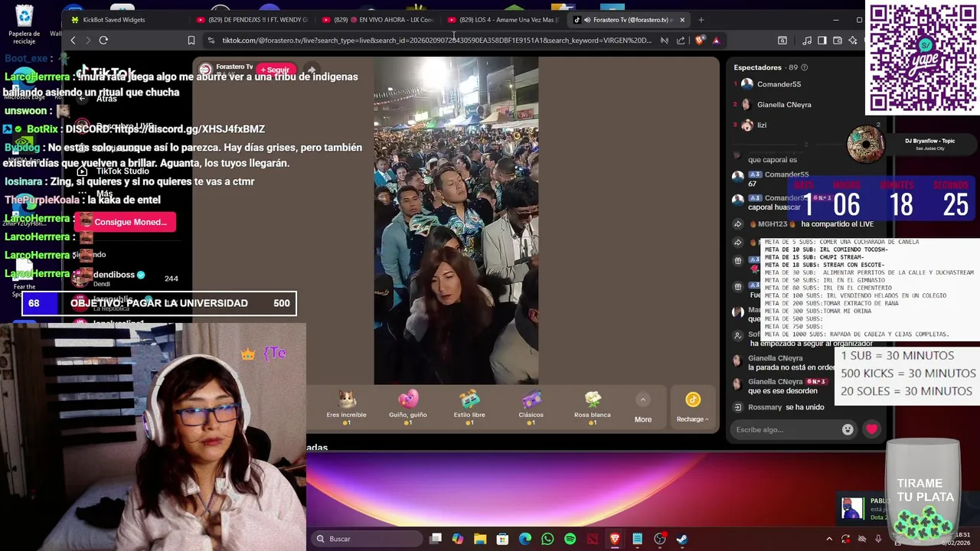Screen dimensions: 980x551
Task: Close the Forastero Tv tab
Action: (x=682, y=20)
